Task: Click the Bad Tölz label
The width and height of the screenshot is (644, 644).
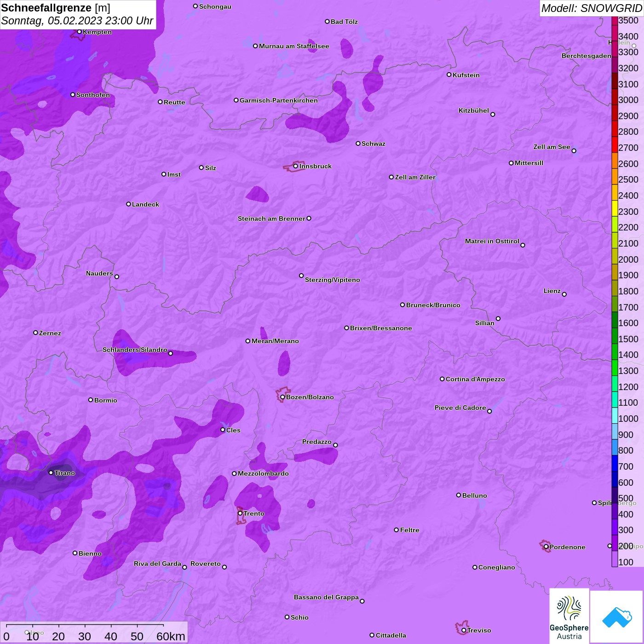Action: tap(344, 22)
